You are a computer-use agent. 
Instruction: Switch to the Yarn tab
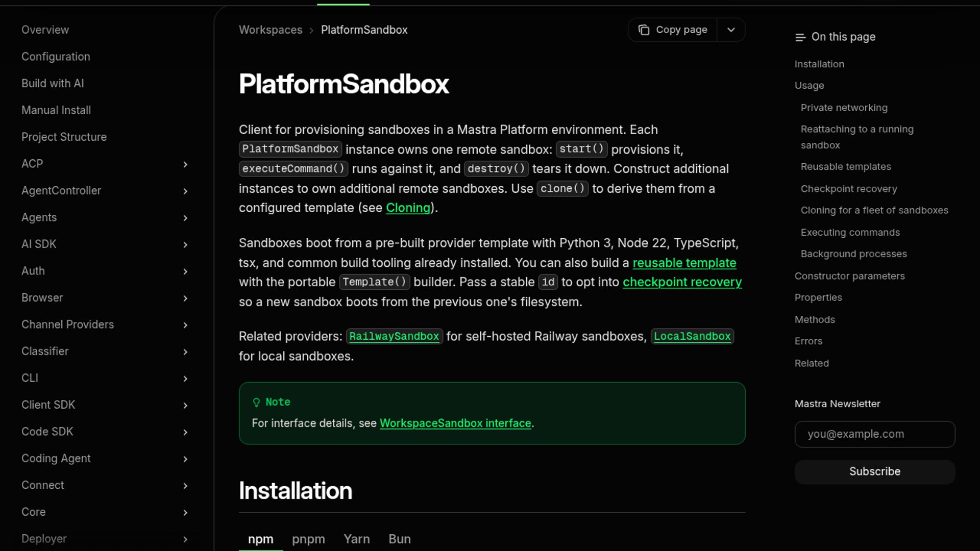tap(357, 539)
